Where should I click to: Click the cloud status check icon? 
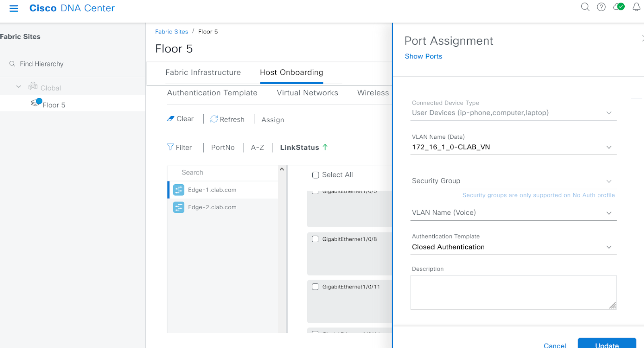pos(619,7)
